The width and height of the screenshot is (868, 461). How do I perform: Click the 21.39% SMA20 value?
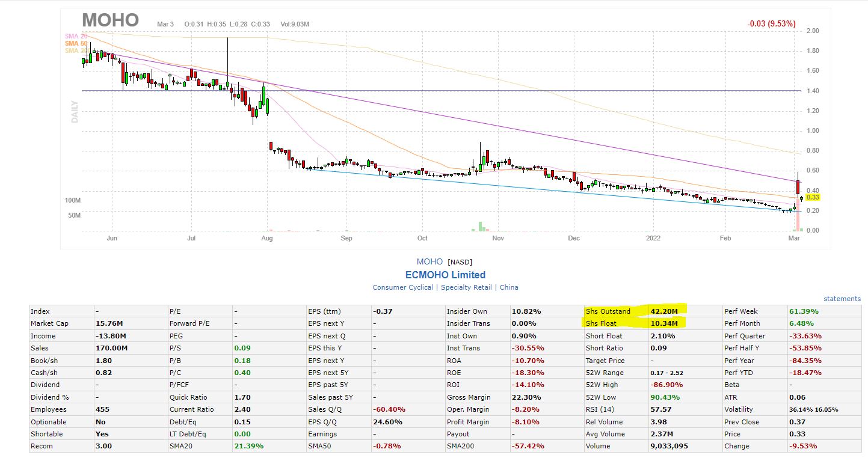(x=248, y=446)
